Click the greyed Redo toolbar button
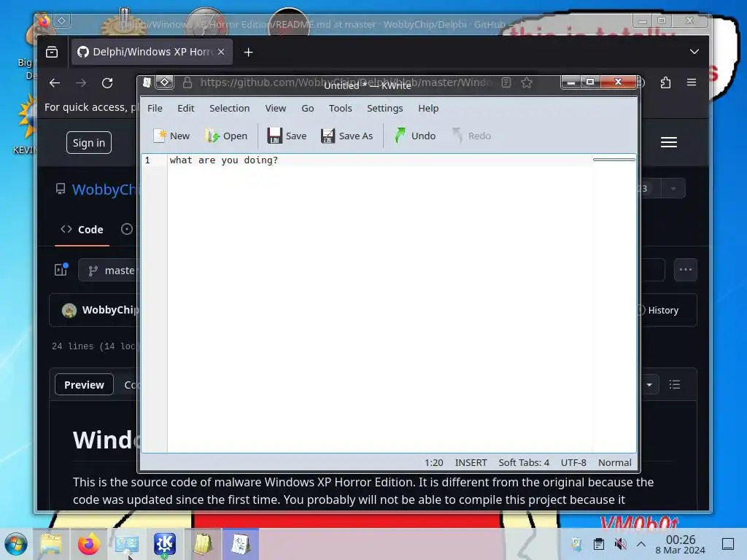 coord(471,136)
